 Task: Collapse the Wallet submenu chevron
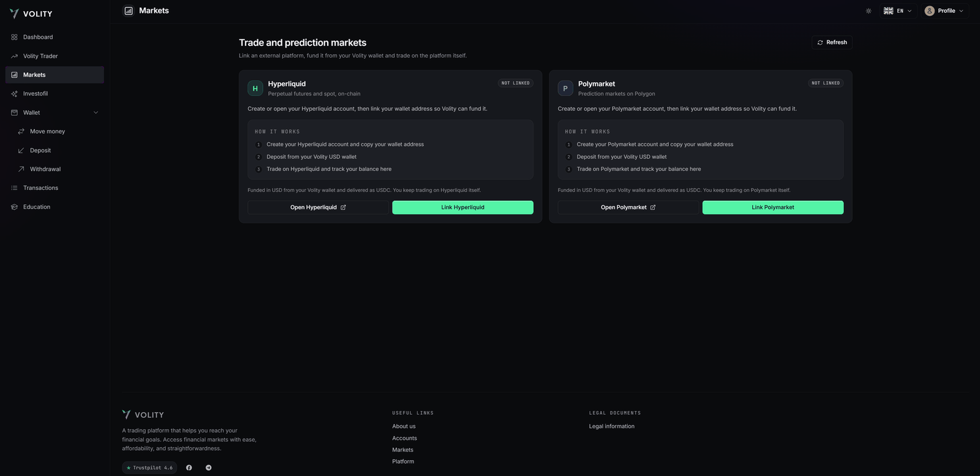[96, 113]
